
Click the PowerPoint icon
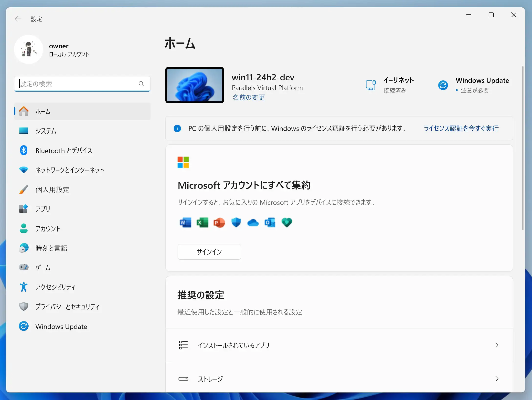219,222
